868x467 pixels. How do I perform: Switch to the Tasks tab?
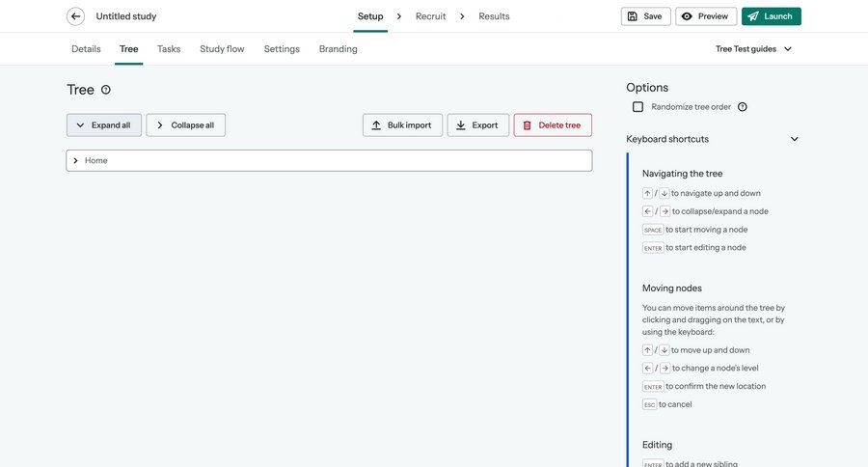(169, 49)
